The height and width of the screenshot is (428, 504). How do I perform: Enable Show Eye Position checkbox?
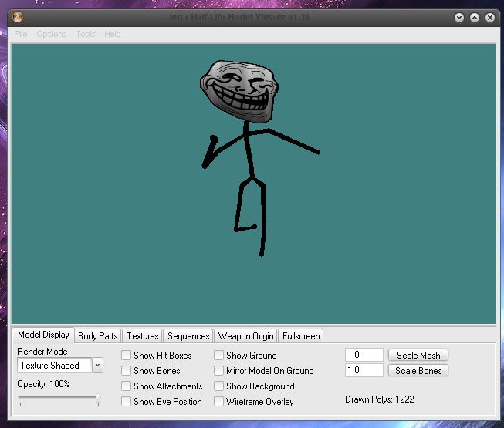point(126,401)
